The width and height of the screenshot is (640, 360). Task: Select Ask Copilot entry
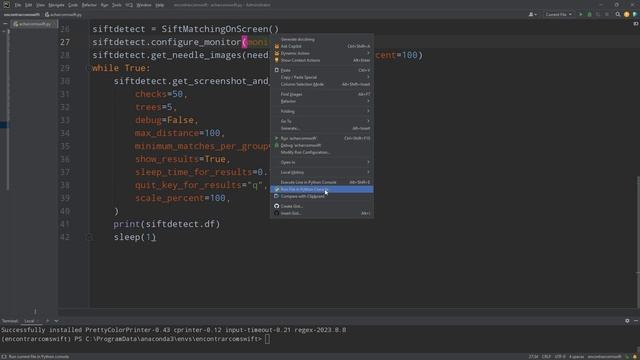(322, 46)
